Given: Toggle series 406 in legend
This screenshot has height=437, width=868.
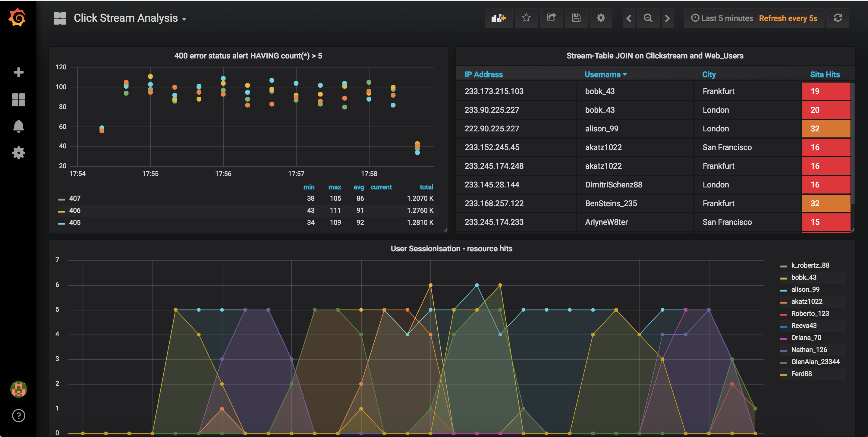Looking at the screenshot, I should 75,211.
